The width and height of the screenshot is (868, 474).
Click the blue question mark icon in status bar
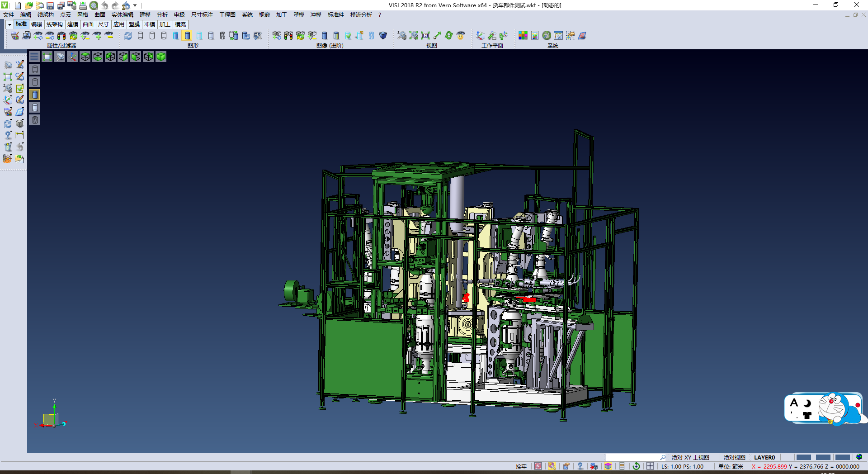tap(580, 466)
